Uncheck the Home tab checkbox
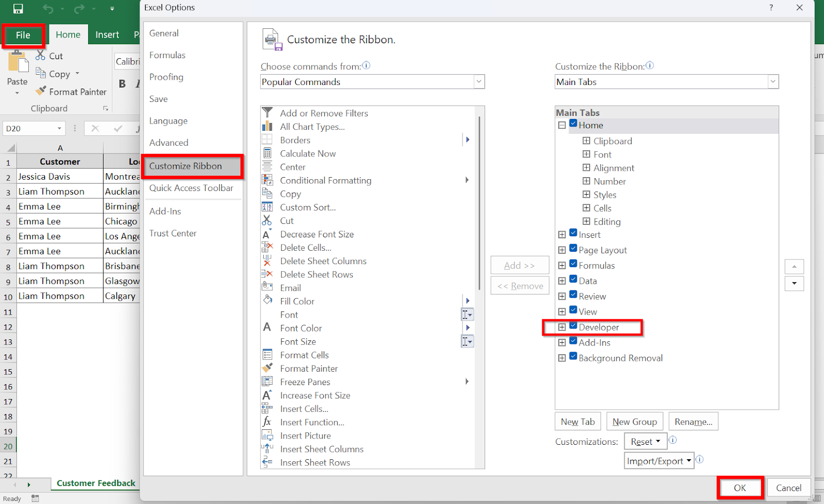This screenshot has width=824, height=504. click(x=573, y=124)
